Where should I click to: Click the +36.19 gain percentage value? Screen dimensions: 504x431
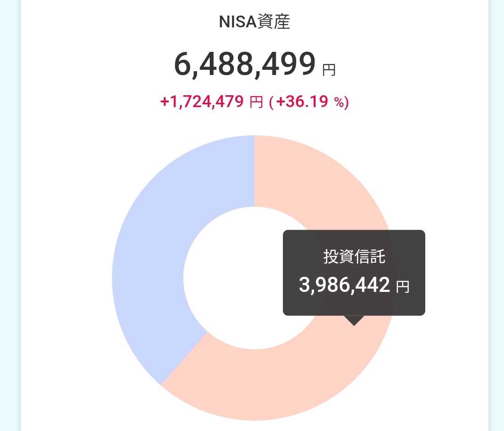(302, 101)
